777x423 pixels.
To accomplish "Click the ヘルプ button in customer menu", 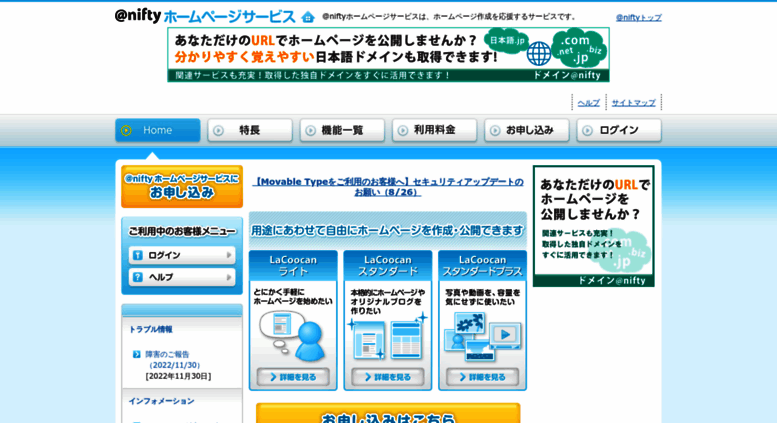I will (x=182, y=277).
